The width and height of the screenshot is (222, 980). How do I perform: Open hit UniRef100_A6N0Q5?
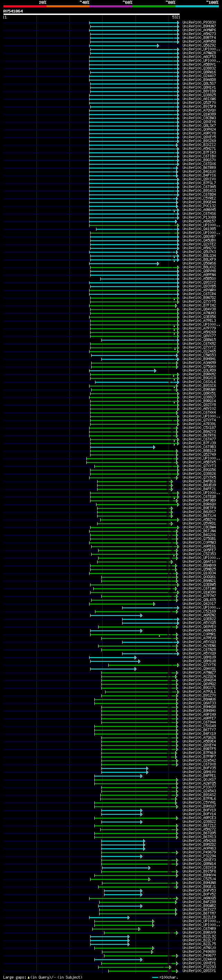pos(199,898)
